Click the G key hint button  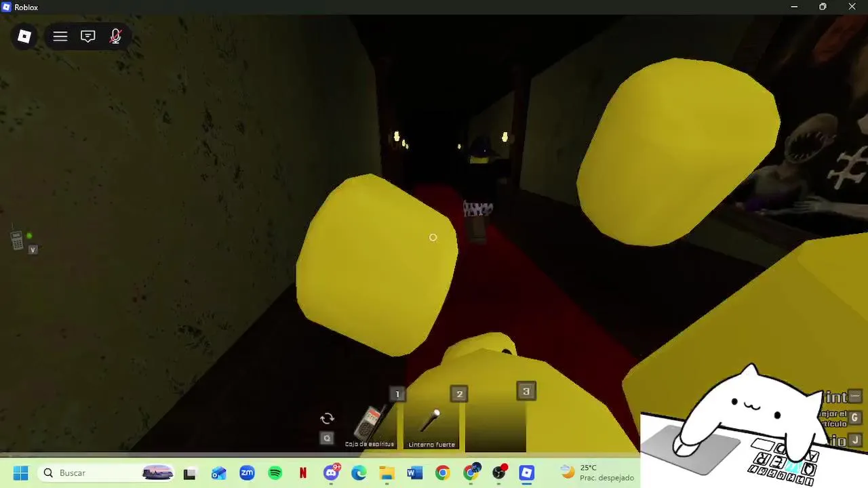(854, 418)
